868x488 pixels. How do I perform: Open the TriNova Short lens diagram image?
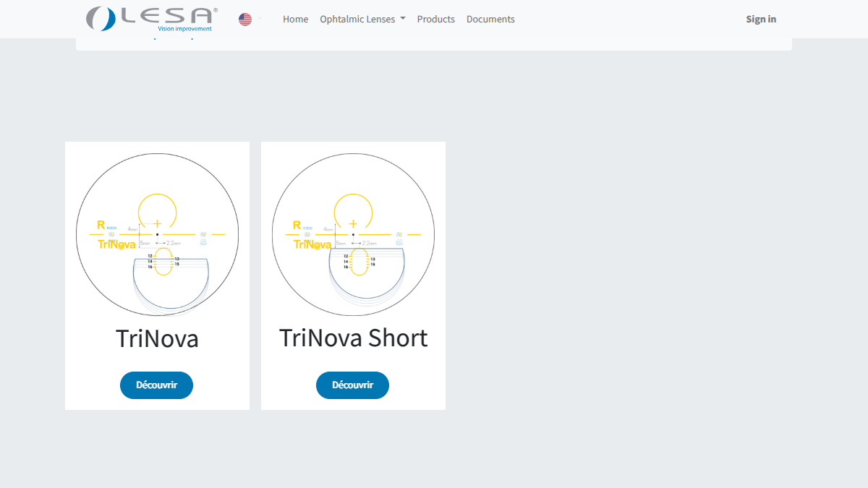click(x=353, y=234)
